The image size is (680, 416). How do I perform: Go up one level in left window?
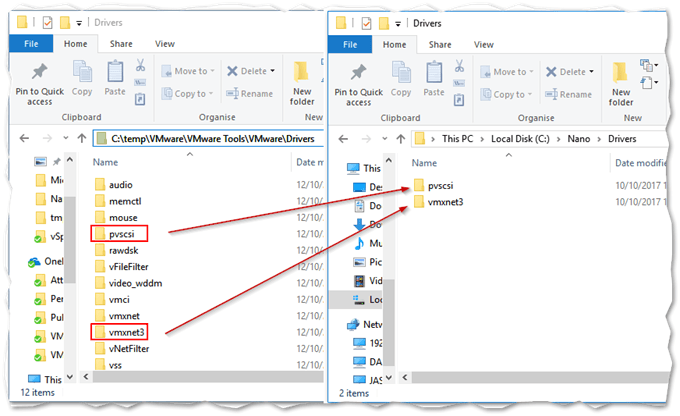(x=82, y=138)
